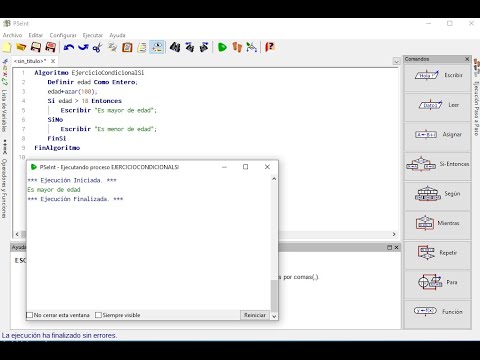Open the Archivo menu
Image resolution: width=480 pixels, height=360 pixels.
tap(12, 35)
